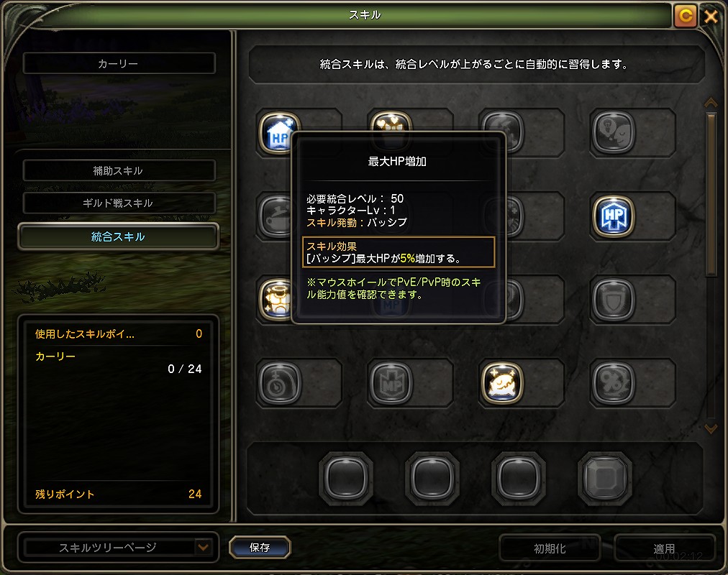This screenshot has width=728, height=575.
Task: Select the sparkling sleeping blob skill icon
Action: pos(502,383)
